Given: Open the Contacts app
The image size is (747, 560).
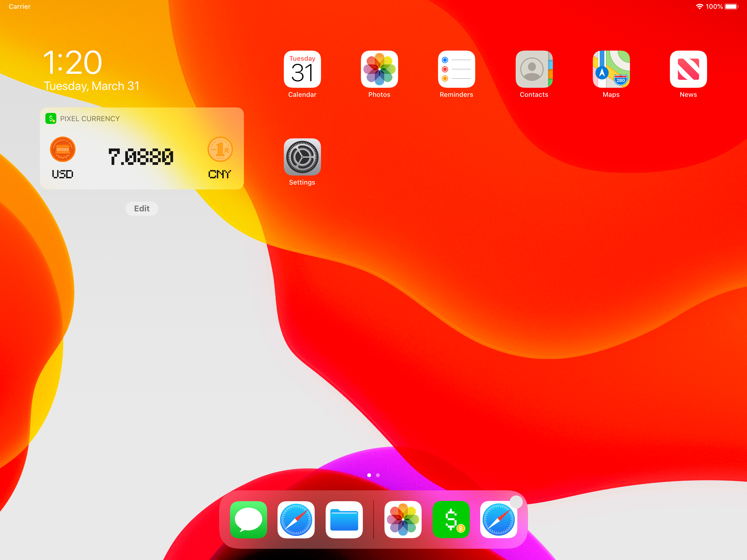Looking at the screenshot, I should pos(533,69).
